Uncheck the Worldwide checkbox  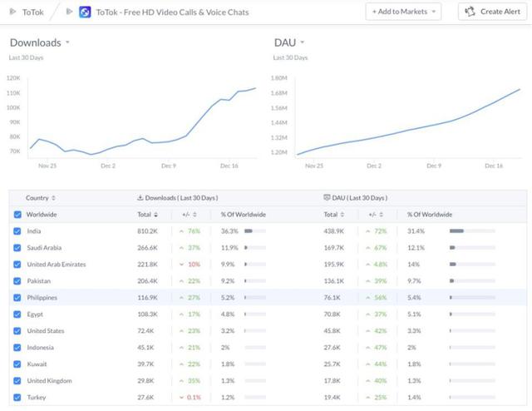[18, 215]
